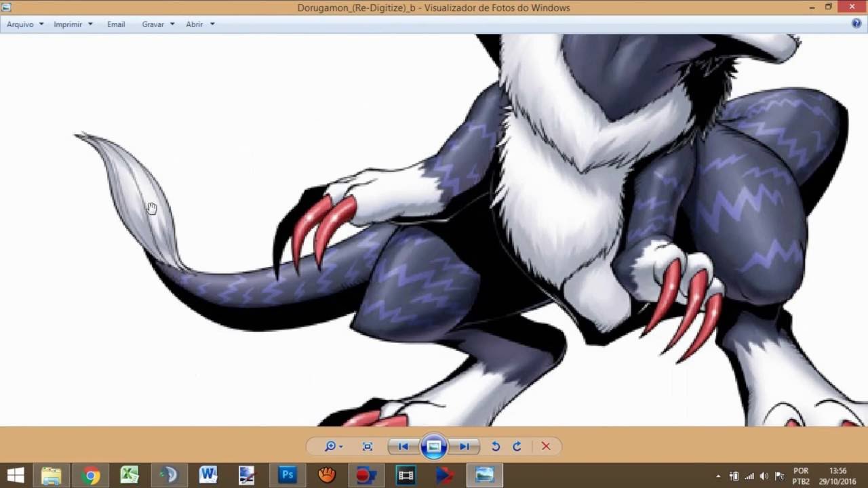Launch Google Chrome from the taskbar
Image resolution: width=868 pixels, height=488 pixels.
(91, 475)
